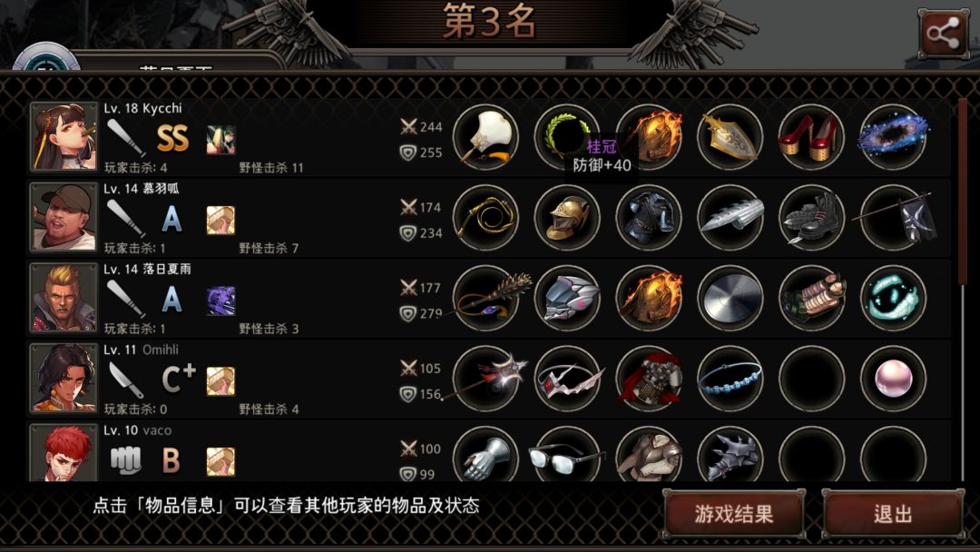Open the 游戏结果 game results button
980x552 pixels.
pos(734,514)
